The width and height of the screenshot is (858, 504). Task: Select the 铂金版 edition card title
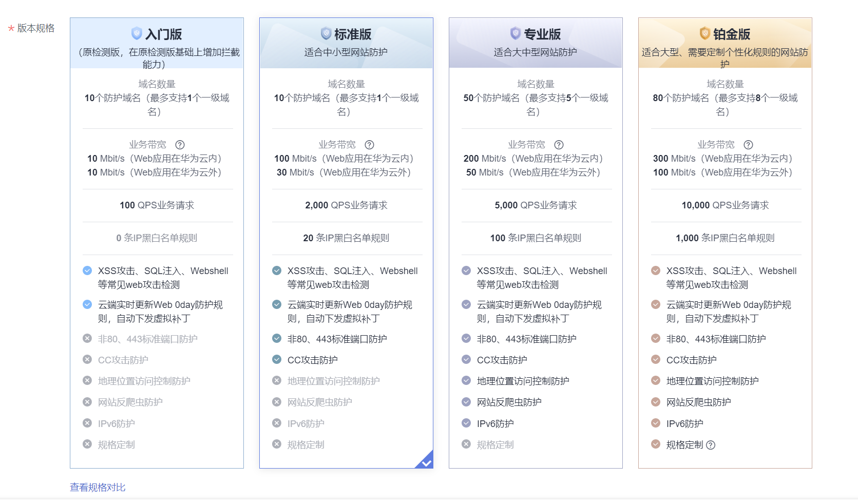point(732,34)
